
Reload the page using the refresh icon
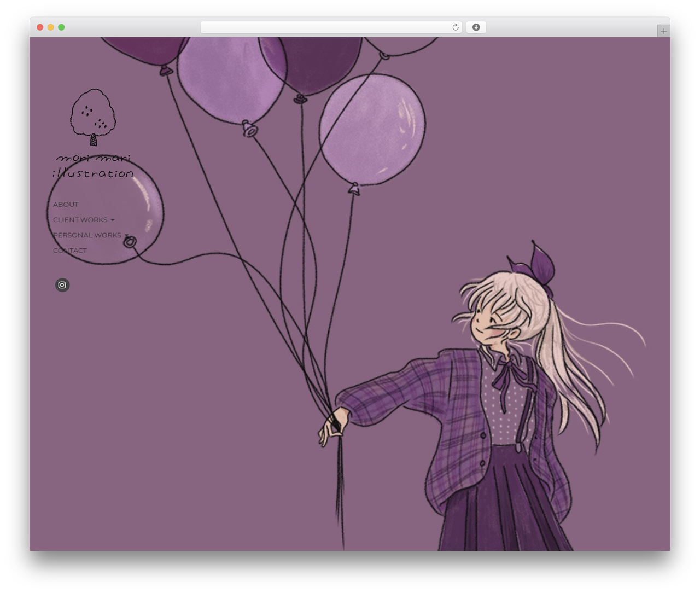coord(456,27)
